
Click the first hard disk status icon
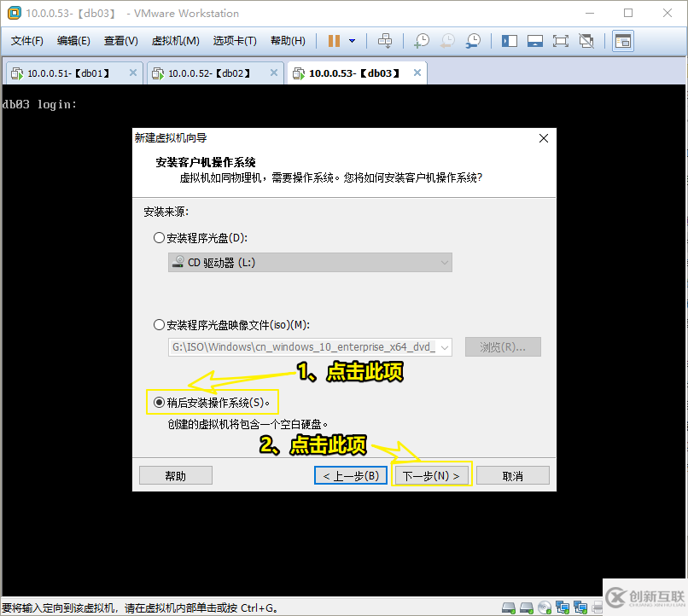click(509, 607)
